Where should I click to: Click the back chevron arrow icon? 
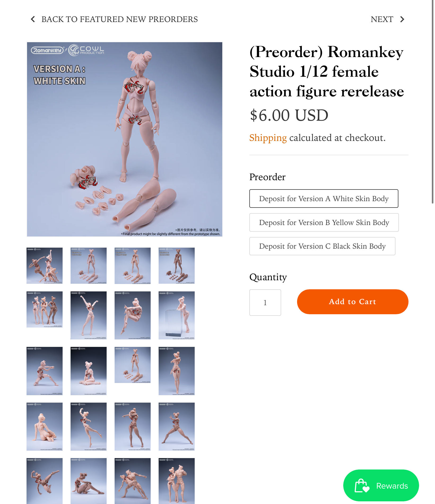click(33, 19)
